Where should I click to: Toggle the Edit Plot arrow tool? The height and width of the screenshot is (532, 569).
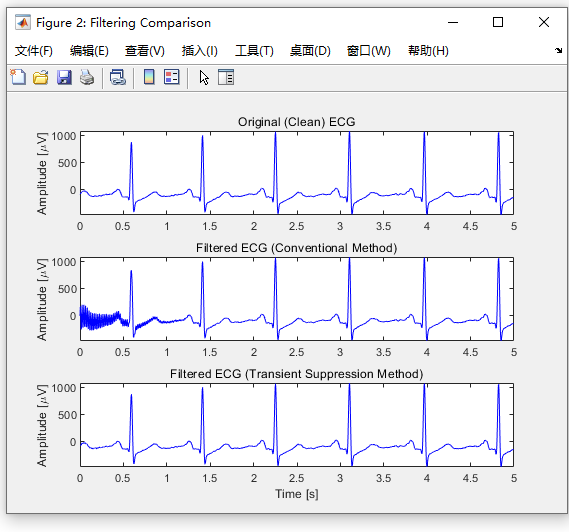click(204, 78)
